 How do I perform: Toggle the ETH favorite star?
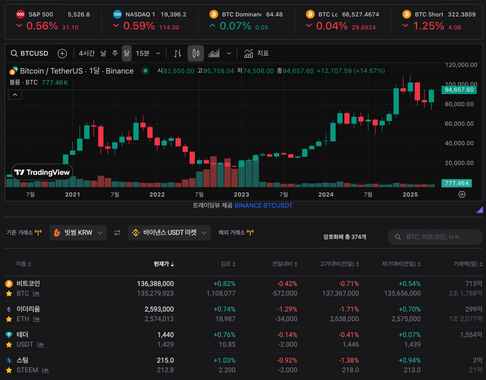[x=9, y=319]
